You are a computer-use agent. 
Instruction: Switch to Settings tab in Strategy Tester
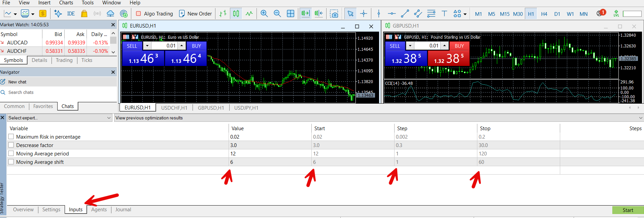pyautogui.click(x=51, y=210)
